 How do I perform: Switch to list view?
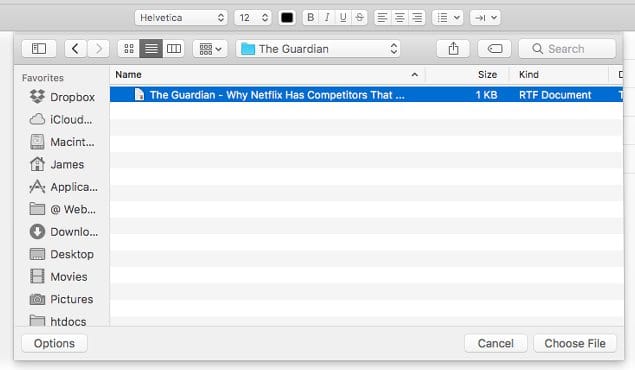(x=151, y=49)
